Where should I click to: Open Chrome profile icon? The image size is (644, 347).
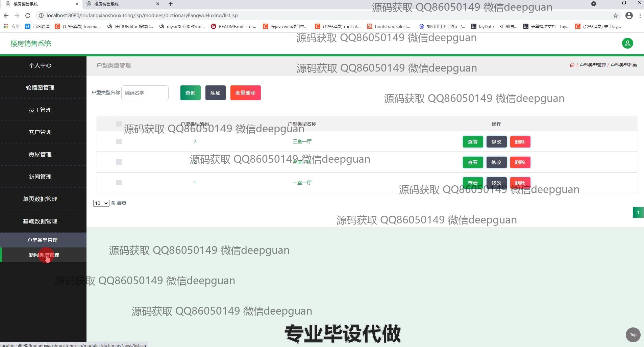coord(629,16)
